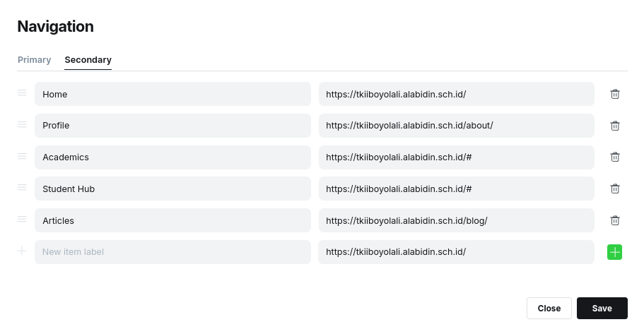Viewport: 644px width, 334px height.
Task: Delete the Home navigation item
Action: point(615,94)
